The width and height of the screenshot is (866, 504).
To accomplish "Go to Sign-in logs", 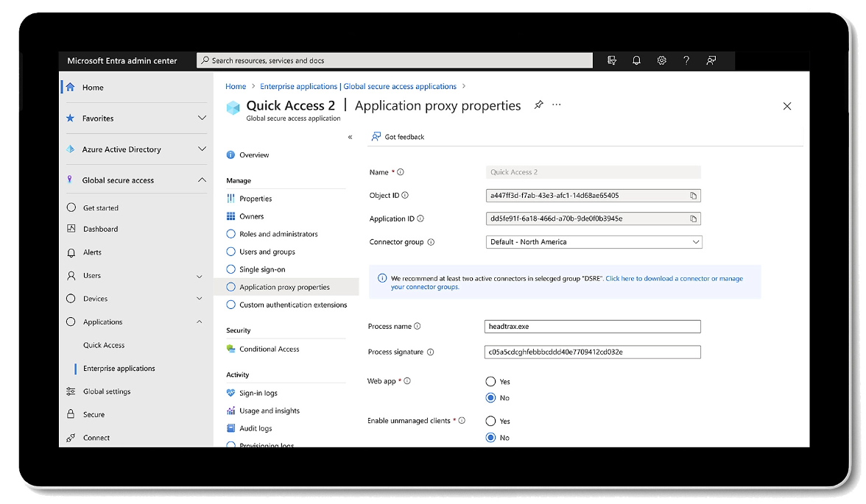I will (x=258, y=393).
